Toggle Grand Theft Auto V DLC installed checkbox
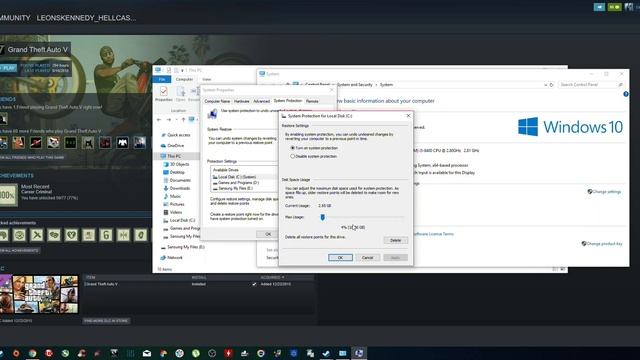 (254, 284)
